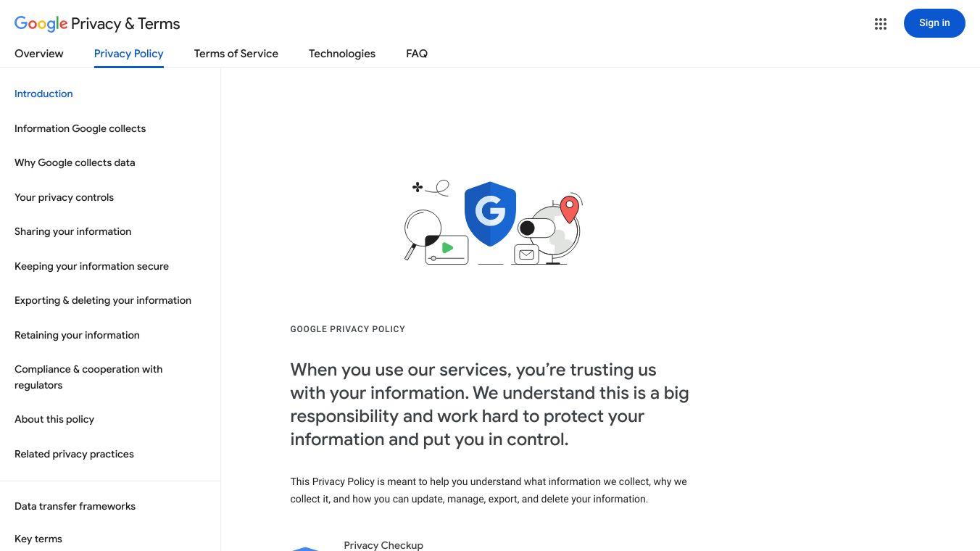Open Keeping your information secure link
This screenshot has height=551, width=980.
(92, 266)
